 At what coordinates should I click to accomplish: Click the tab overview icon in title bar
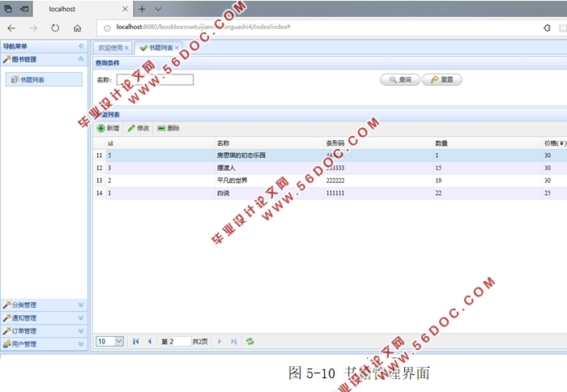8,9
